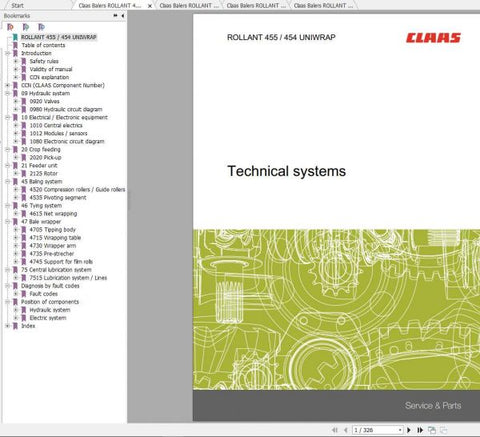Open the 1080 Electronic circuit diagram bookmark
This screenshot has width=480, height=437.
coord(67,141)
